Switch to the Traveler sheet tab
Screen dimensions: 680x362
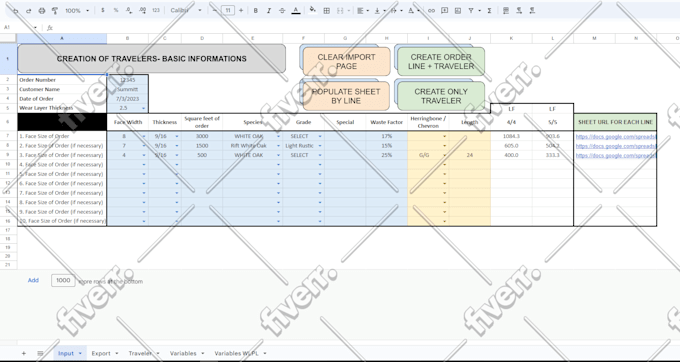[145, 353]
